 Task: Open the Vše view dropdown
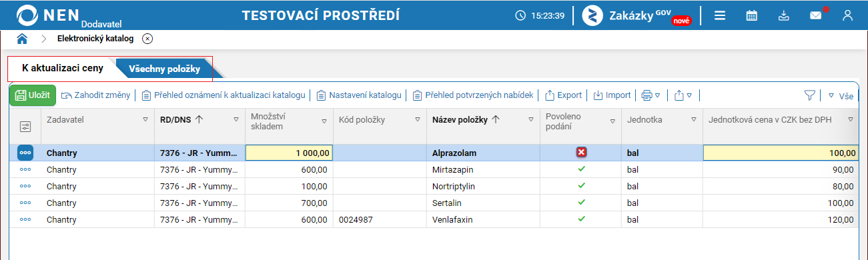[841, 95]
